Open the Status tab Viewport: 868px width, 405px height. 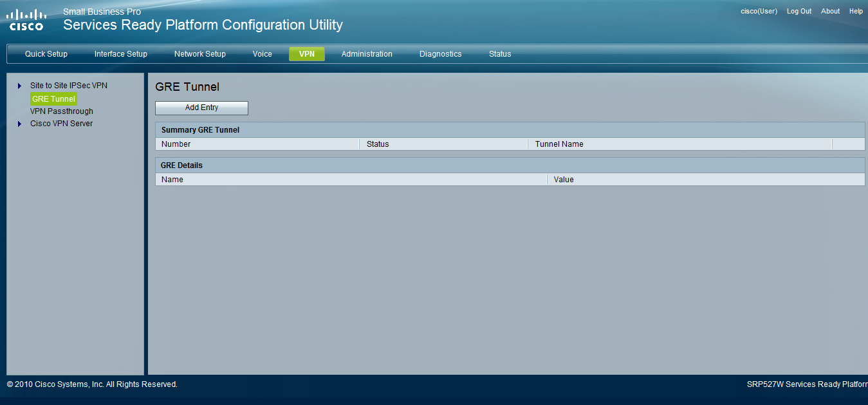click(x=500, y=54)
